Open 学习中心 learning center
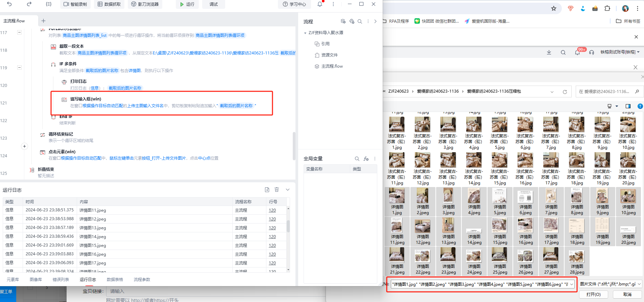Viewport: 644px width, 302px height. coord(294,4)
